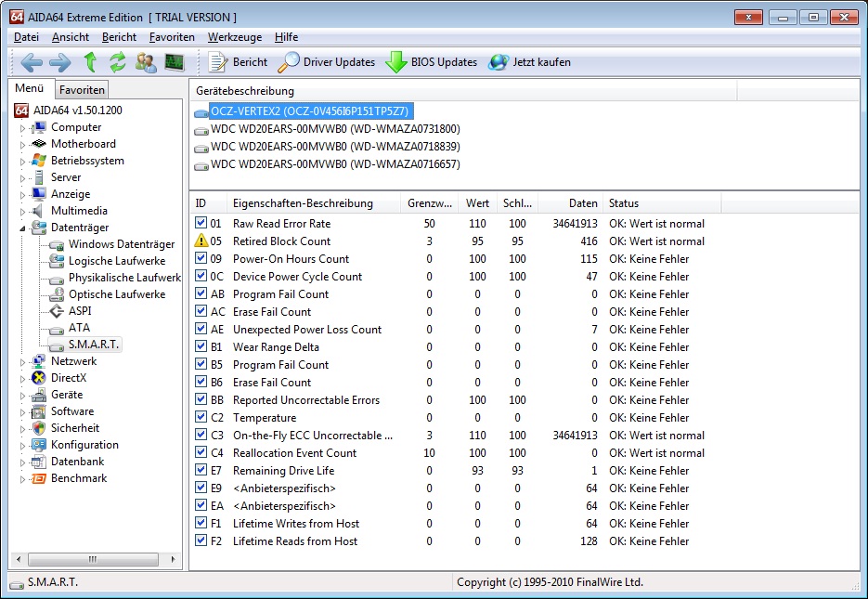Click the OCZ-VERTEX2 drive icon
This screenshot has height=599, width=868.
coord(201,113)
